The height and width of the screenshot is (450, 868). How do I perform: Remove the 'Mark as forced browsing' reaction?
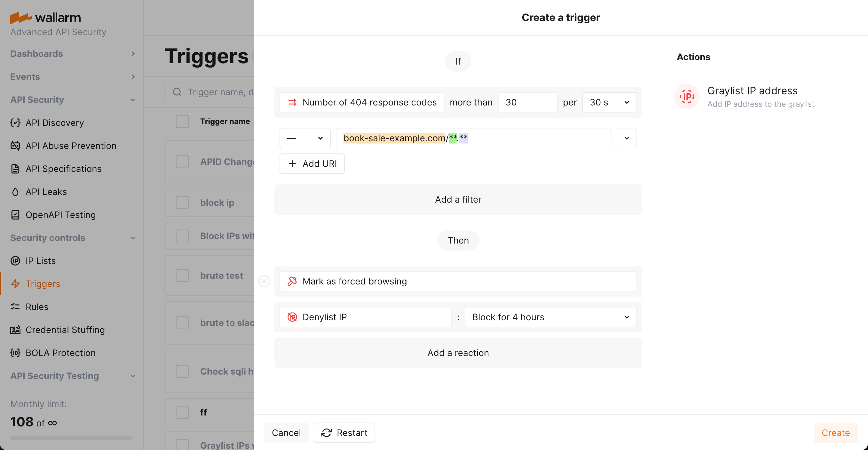click(x=264, y=281)
